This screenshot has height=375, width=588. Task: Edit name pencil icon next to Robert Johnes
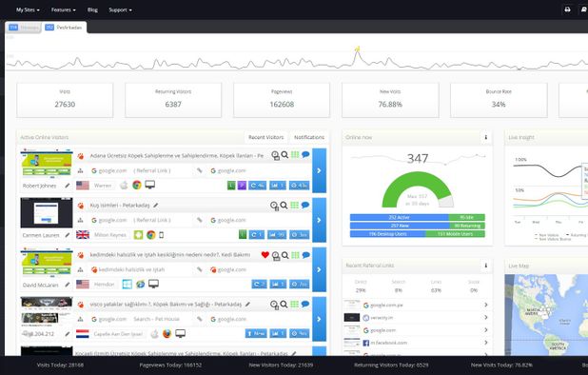(68, 186)
